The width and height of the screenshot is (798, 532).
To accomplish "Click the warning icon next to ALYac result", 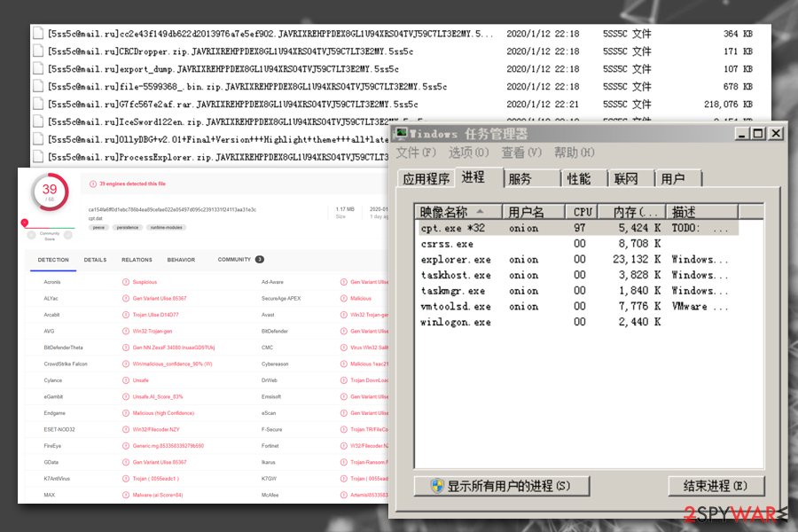I will click(126, 298).
